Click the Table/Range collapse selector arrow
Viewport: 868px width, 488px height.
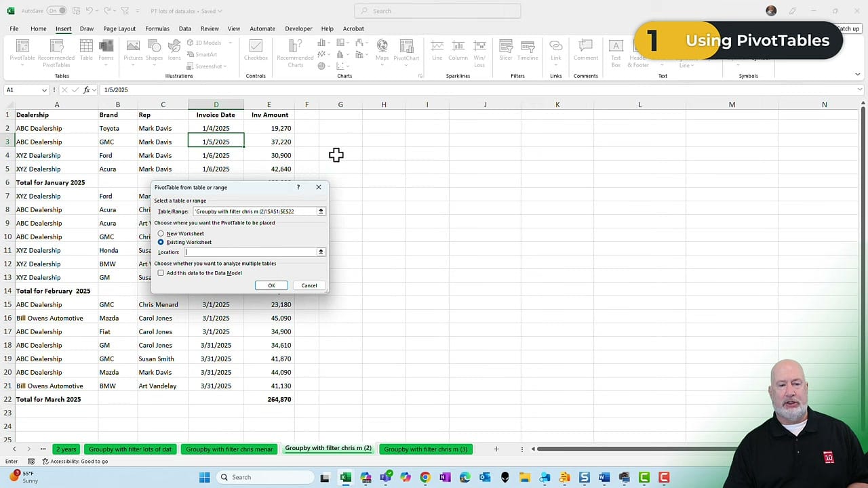click(320, 211)
